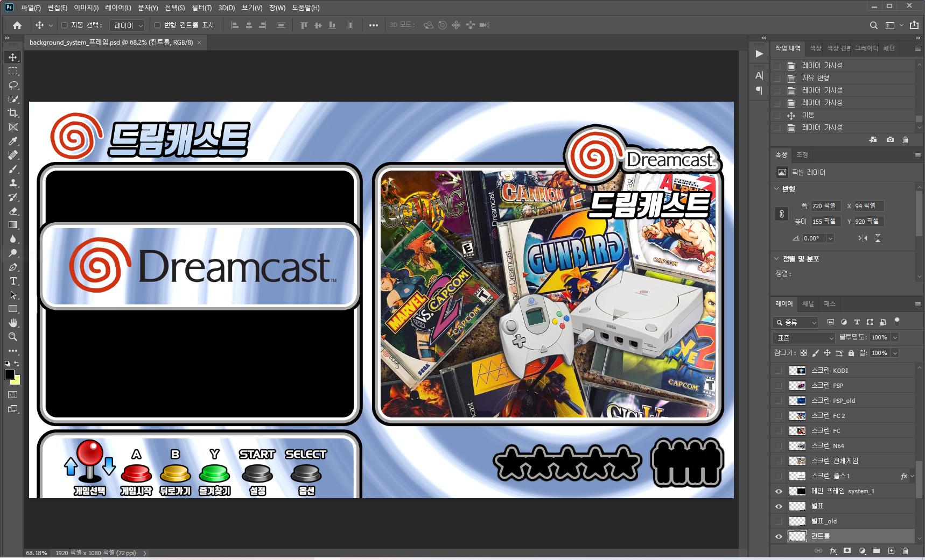Open the 파일(F) menu
This screenshot has width=925, height=560.
[x=31, y=8]
